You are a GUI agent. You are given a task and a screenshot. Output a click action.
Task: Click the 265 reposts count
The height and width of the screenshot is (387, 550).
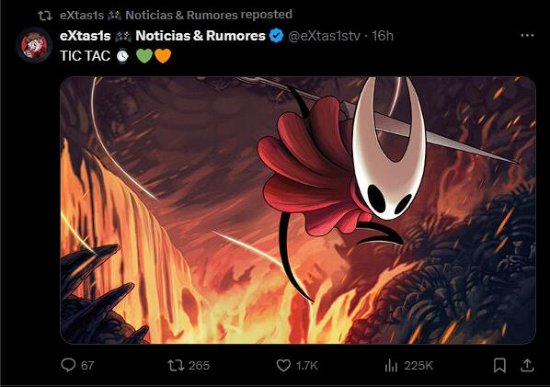pos(199,366)
